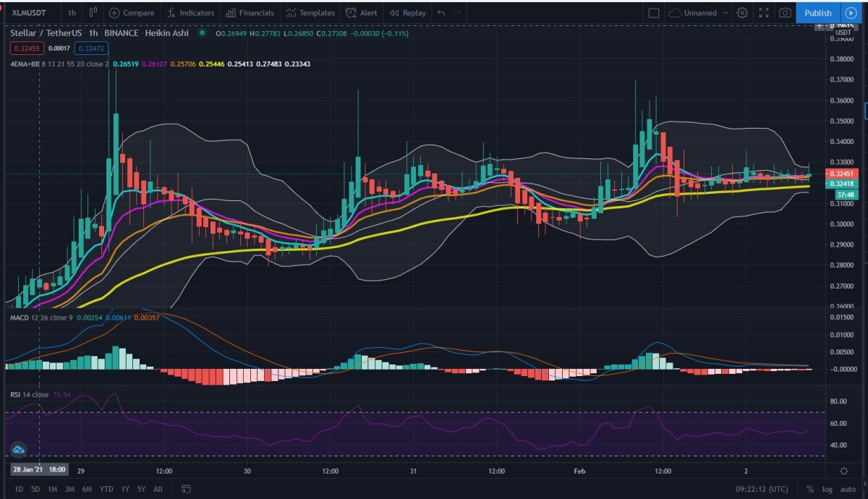The width and height of the screenshot is (868, 499).
Task: Toggle the auto scale option
Action: point(848,489)
